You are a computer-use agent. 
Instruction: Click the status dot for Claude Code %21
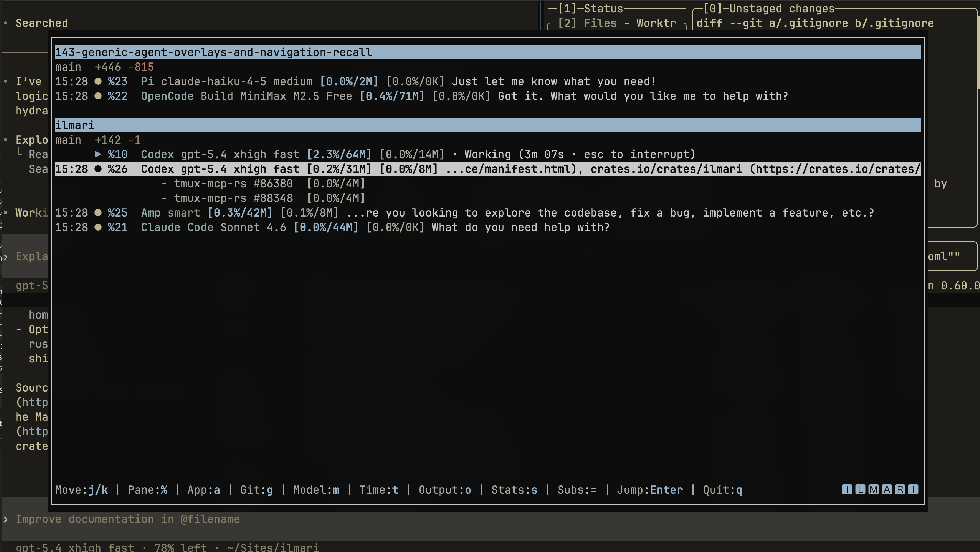(98, 227)
